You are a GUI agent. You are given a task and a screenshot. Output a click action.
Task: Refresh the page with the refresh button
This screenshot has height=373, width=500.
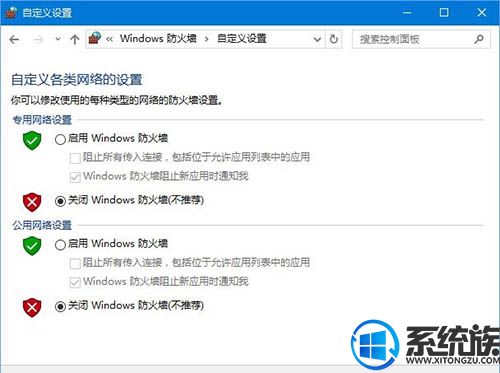coord(334,39)
